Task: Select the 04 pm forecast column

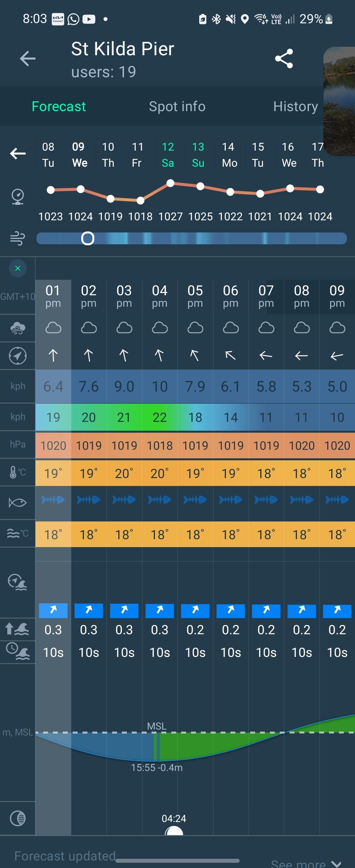Action: coord(160,296)
